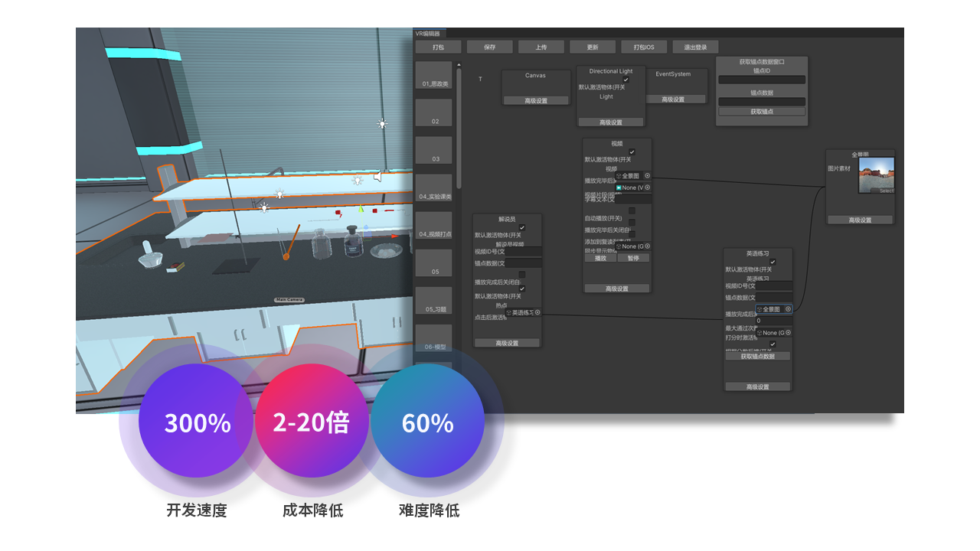Click 视频ID号 input in 解说员 node
The height and width of the screenshot is (551, 980).
tap(524, 251)
